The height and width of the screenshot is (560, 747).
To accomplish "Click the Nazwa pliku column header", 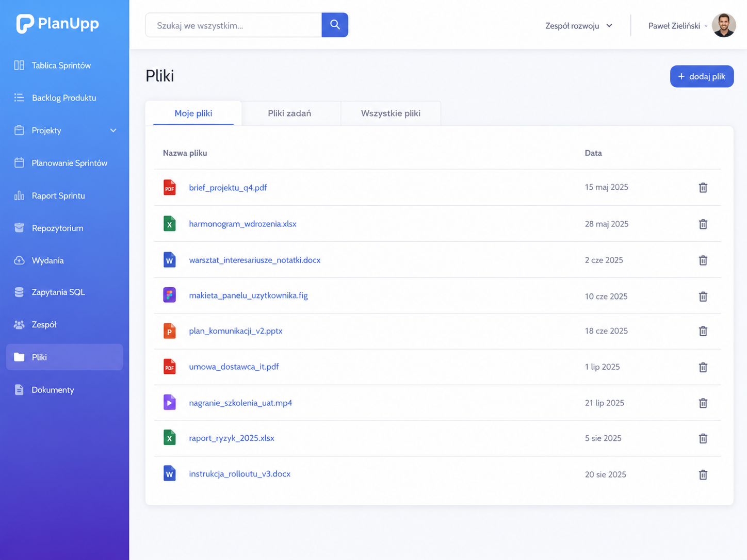I will (185, 153).
